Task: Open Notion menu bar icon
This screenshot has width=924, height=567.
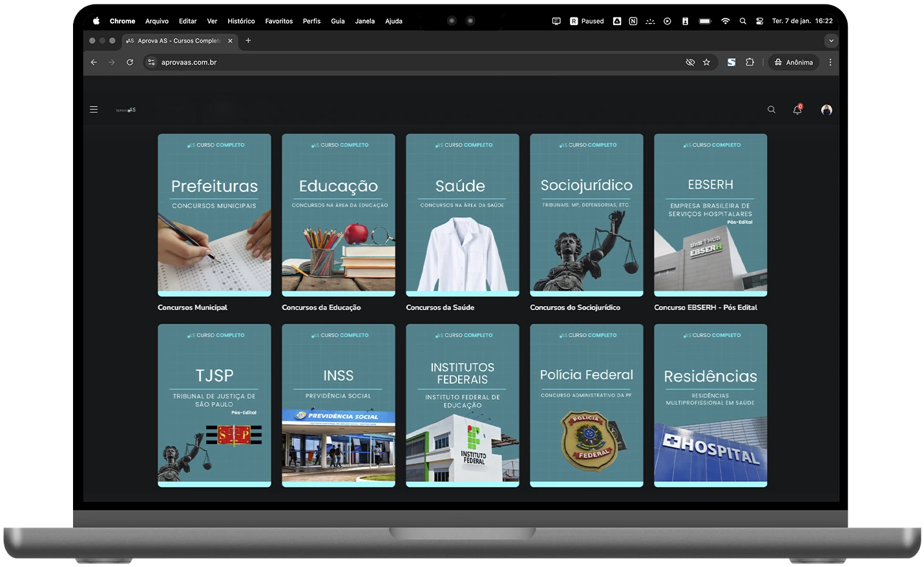Action: pyautogui.click(x=633, y=21)
